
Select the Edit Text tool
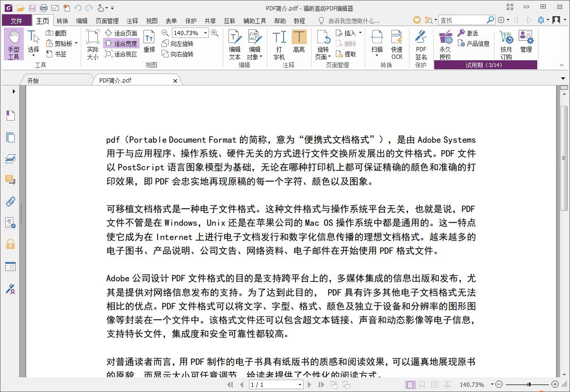234,45
